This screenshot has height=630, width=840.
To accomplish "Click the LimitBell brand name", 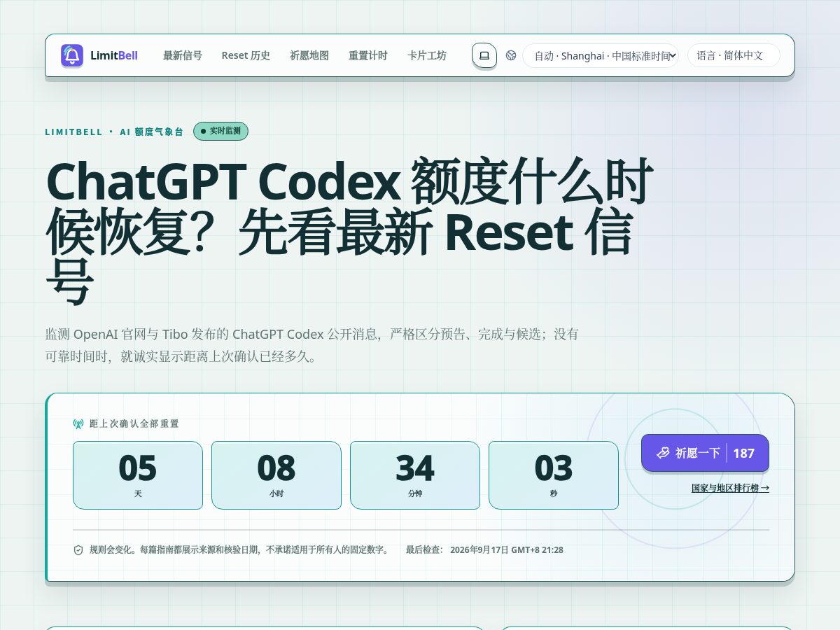I will 114,55.
